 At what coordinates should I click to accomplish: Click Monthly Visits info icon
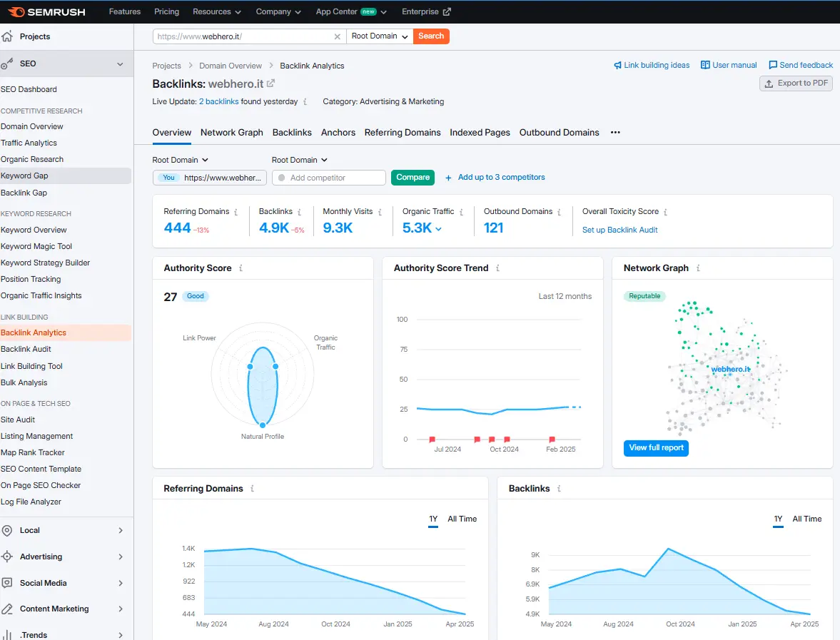tap(380, 212)
